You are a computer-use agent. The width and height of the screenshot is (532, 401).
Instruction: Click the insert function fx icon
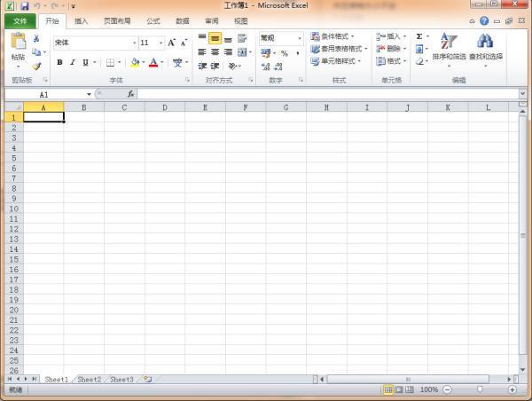[131, 93]
